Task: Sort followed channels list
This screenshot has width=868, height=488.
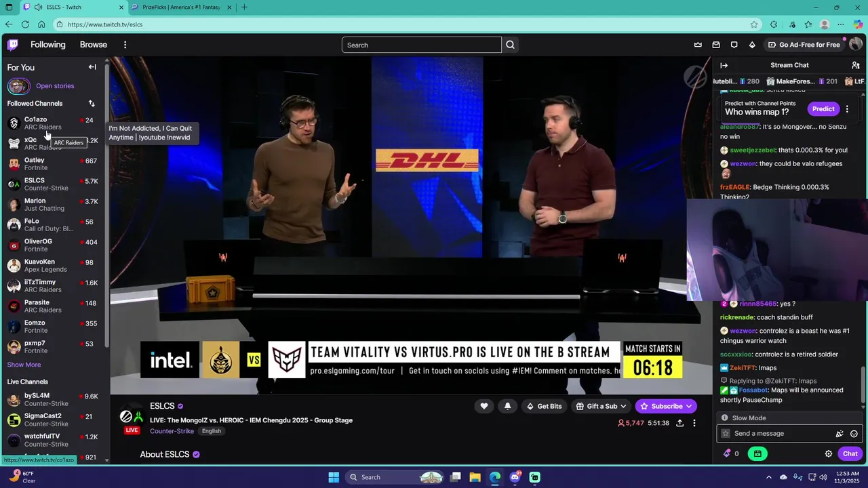Action: click(92, 104)
